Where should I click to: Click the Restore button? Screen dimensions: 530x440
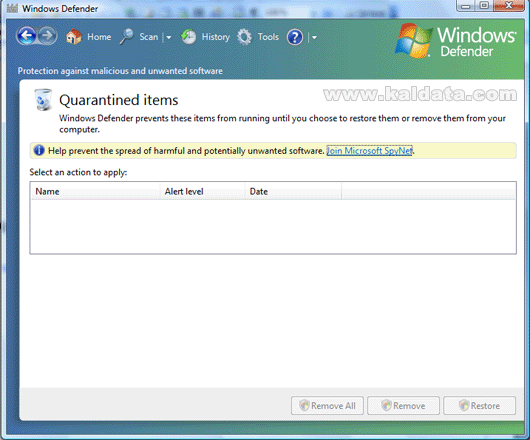(x=479, y=406)
